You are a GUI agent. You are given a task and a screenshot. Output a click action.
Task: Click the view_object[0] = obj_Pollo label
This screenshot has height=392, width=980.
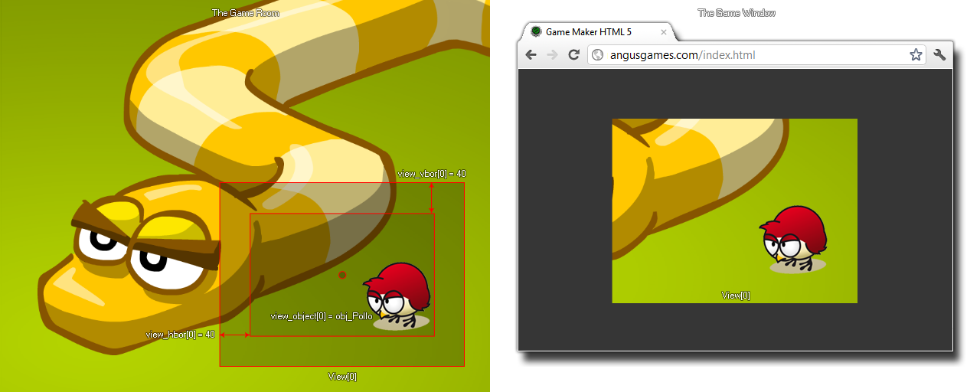[321, 316]
